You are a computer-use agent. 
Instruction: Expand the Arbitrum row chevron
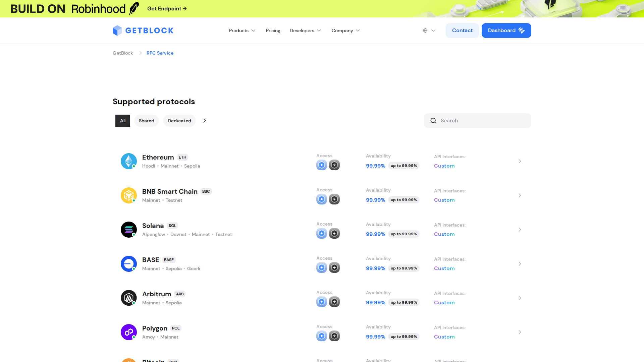520,298
